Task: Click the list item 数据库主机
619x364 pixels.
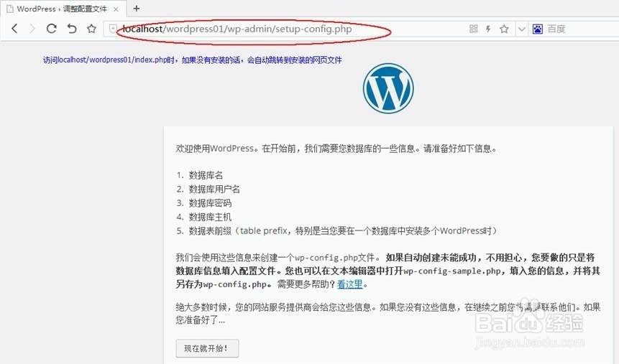Action: pos(210,217)
